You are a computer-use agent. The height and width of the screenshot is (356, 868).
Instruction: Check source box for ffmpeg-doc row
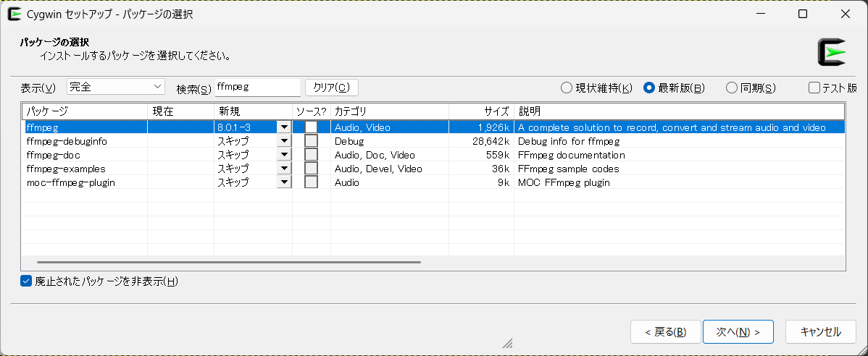click(311, 155)
